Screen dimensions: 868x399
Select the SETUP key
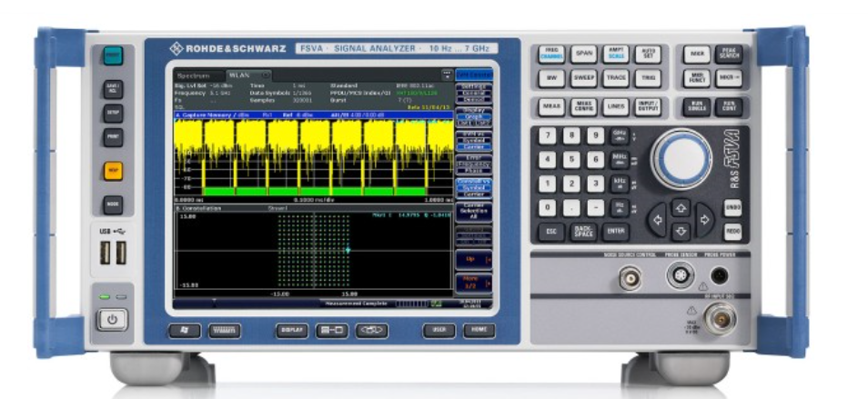[x=113, y=114]
